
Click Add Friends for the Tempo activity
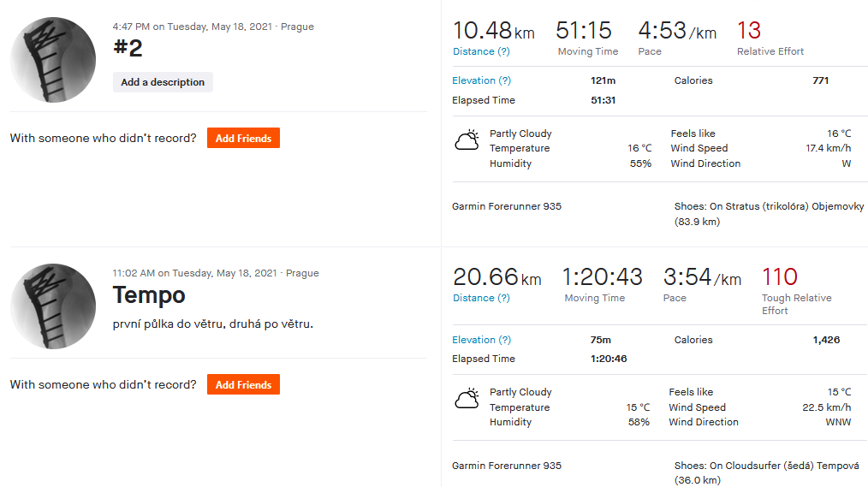[x=244, y=384]
